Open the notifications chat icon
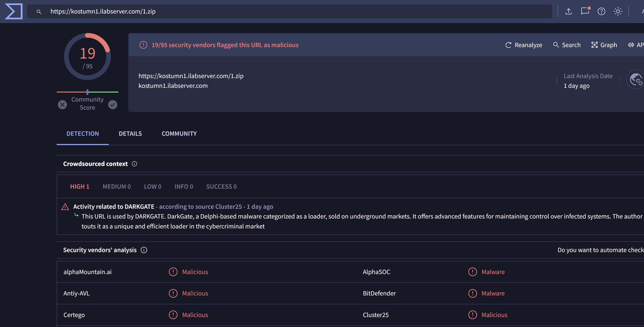This screenshot has height=327, width=644. [x=585, y=11]
